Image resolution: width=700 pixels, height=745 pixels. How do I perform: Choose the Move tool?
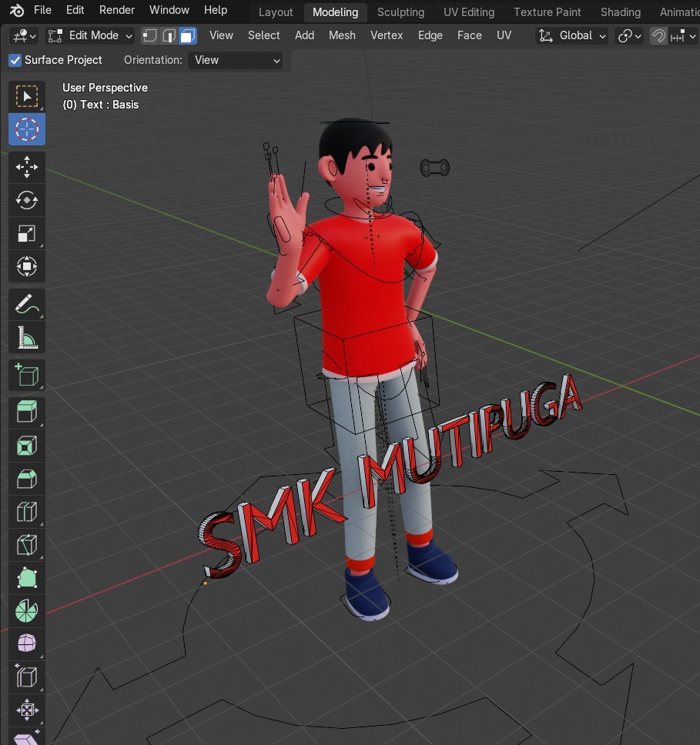(x=27, y=167)
